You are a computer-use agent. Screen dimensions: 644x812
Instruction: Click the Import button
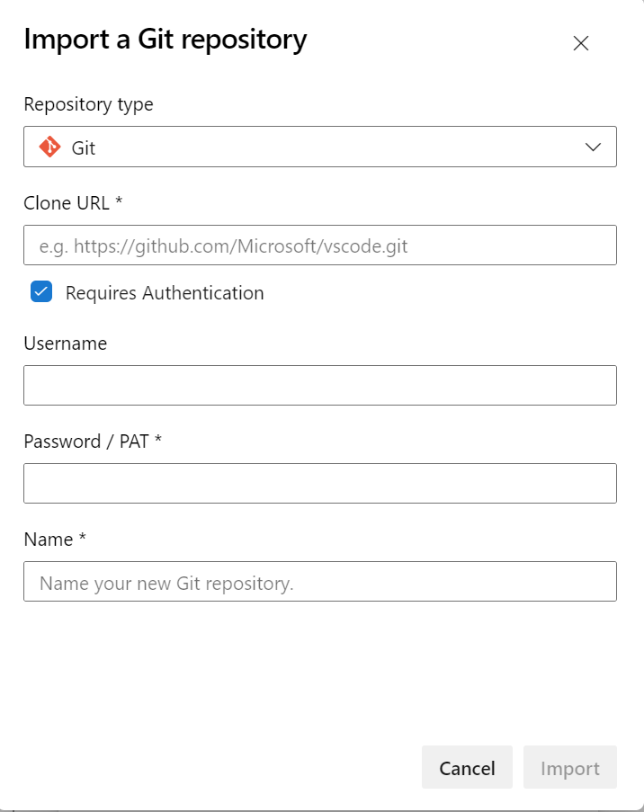click(569, 768)
